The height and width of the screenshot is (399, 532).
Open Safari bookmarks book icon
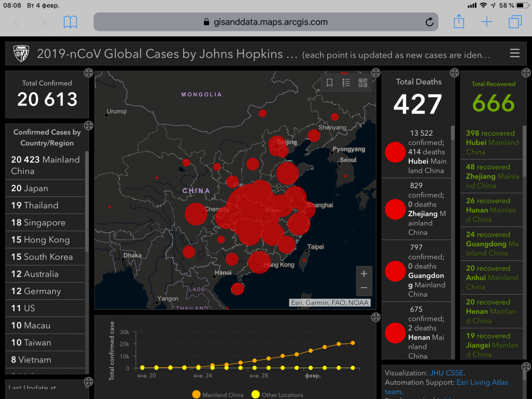(70, 22)
